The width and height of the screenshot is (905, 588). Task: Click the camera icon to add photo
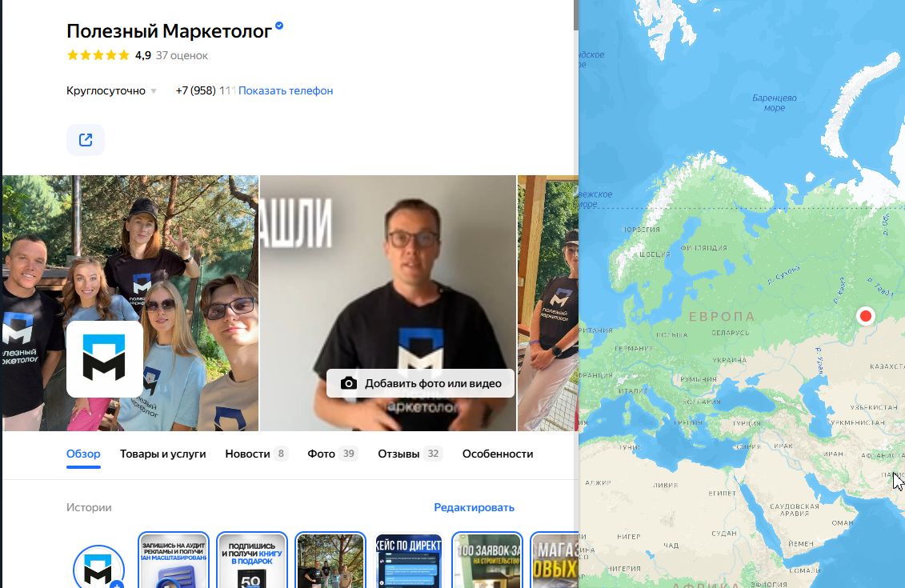point(348,383)
